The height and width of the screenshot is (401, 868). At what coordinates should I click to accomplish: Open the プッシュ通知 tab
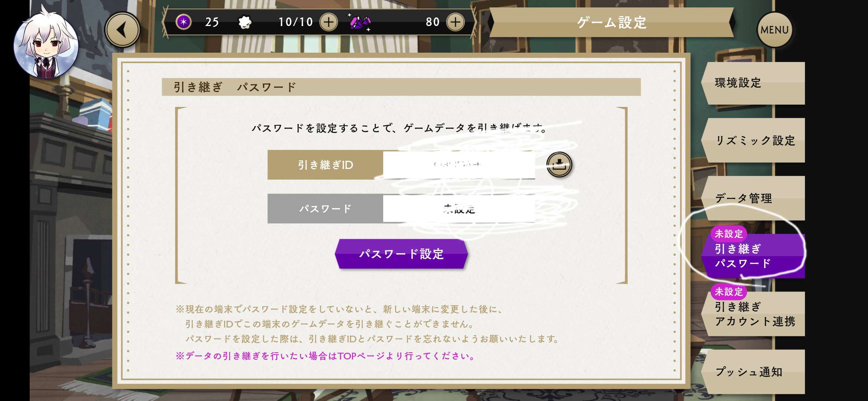753,372
